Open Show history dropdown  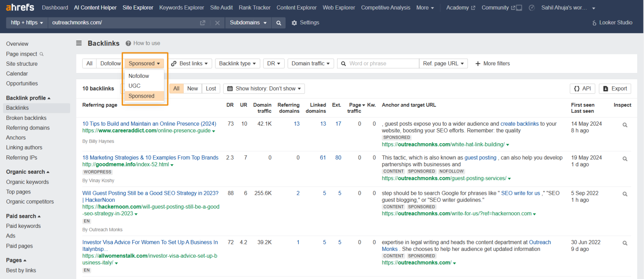coord(264,88)
